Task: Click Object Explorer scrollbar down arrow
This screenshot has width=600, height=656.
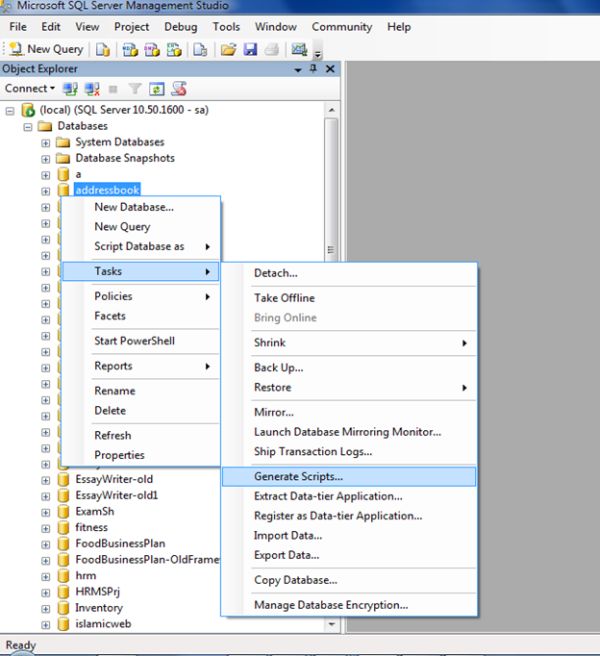Action: pos(331,625)
